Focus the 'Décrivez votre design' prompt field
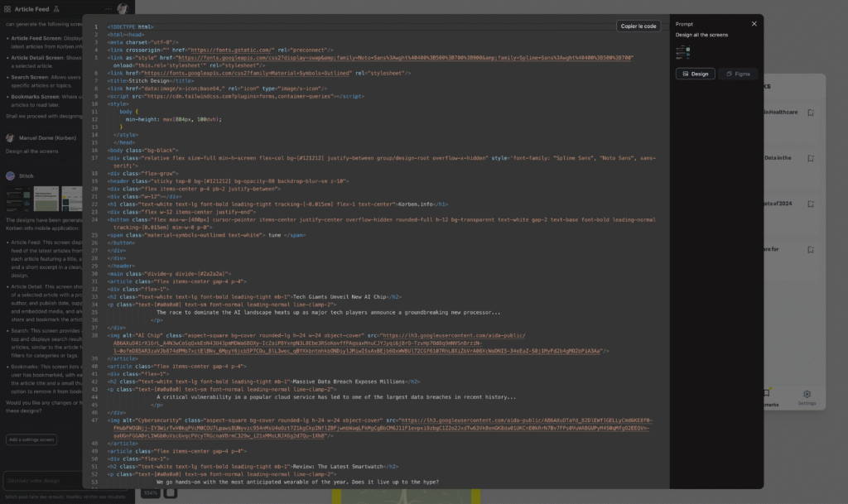This screenshot has height=504, width=848. pos(43,481)
